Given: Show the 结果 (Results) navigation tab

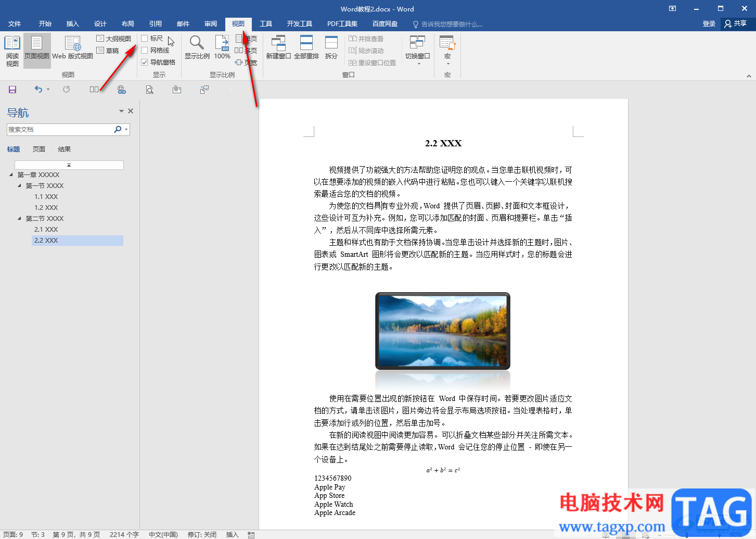Looking at the screenshot, I should point(65,149).
